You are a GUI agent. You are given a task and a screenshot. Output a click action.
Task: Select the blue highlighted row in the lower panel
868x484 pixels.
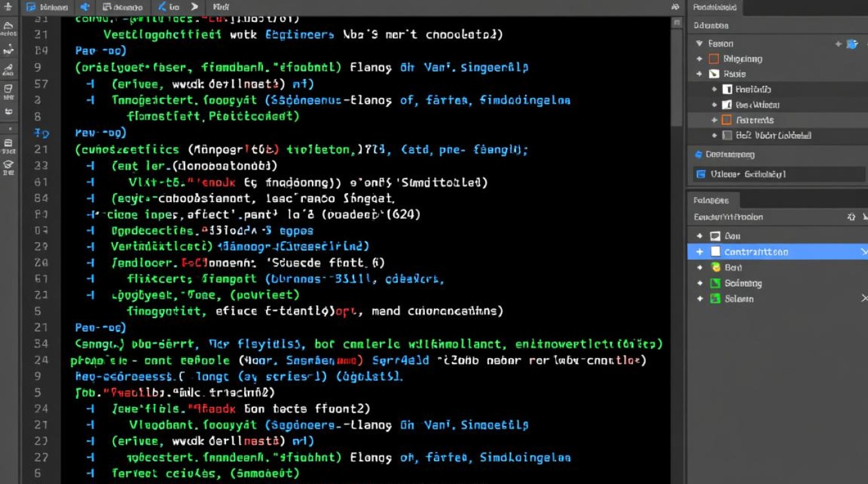pyautogui.click(x=777, y=252)
